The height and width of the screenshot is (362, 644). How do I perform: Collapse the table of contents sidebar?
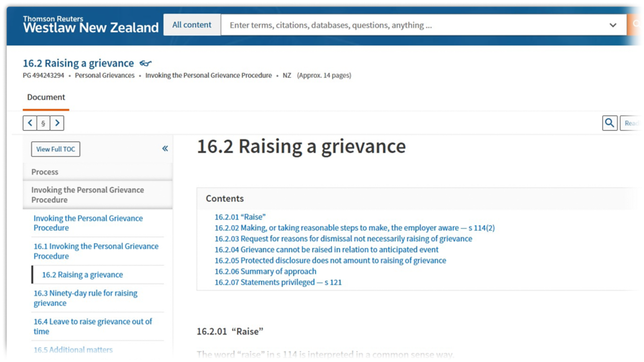click(165, 148)
